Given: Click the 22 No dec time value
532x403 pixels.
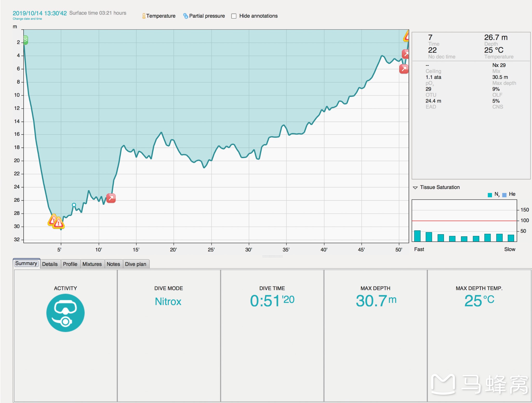Looking at the screenshot, I should pyautogui.click(x=433, y=50).
